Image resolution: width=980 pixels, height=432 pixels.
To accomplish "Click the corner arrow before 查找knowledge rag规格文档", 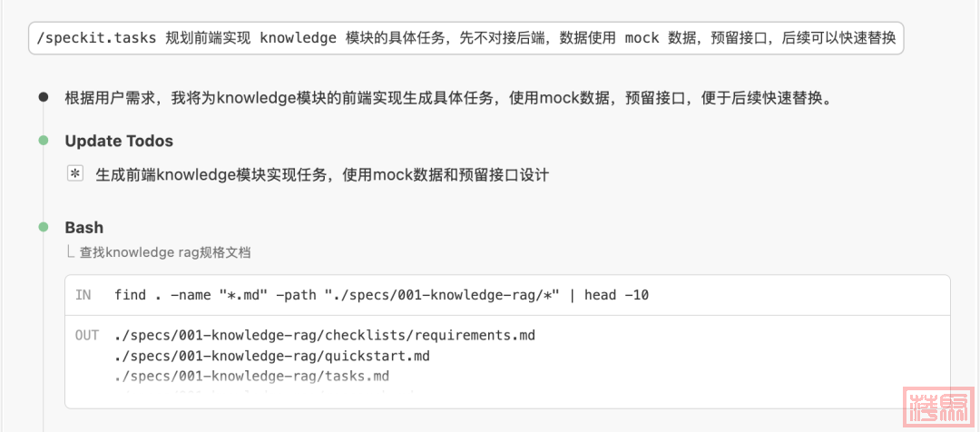I will [70, 251].
